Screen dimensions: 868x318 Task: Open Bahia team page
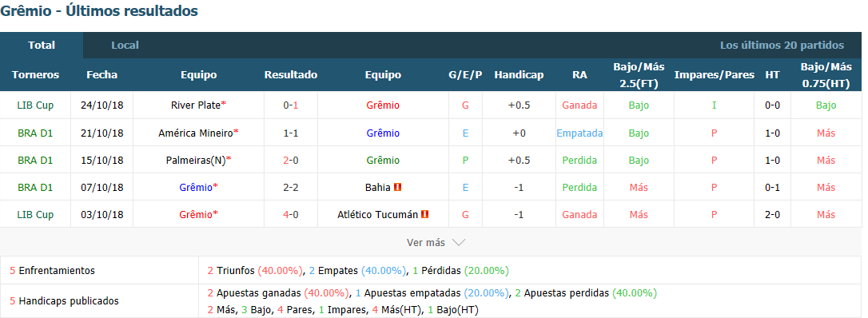[378, 188]
